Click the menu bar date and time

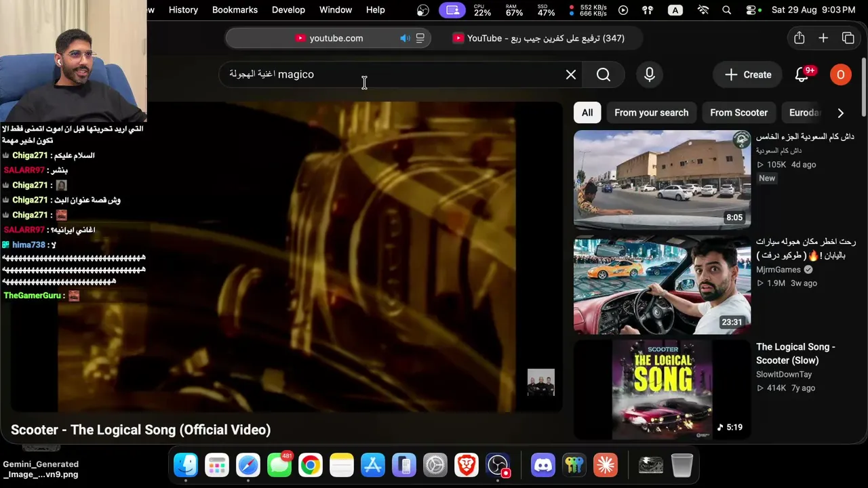pyautogui.click(x=814, y=10)
